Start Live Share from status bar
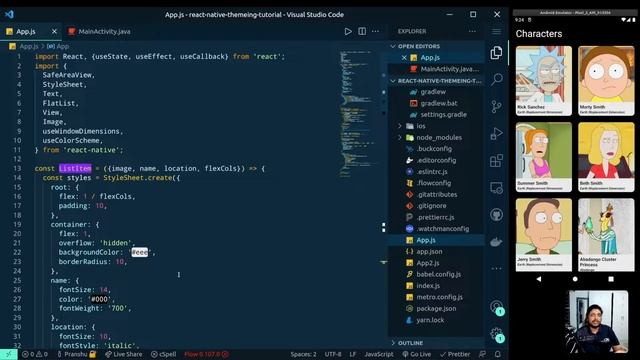 coord(124,354)
